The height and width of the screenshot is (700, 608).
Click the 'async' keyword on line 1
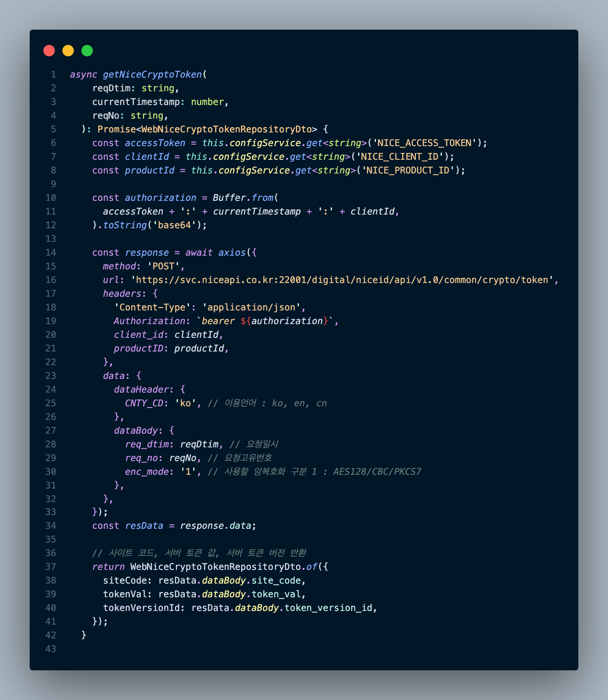(84, 75)
